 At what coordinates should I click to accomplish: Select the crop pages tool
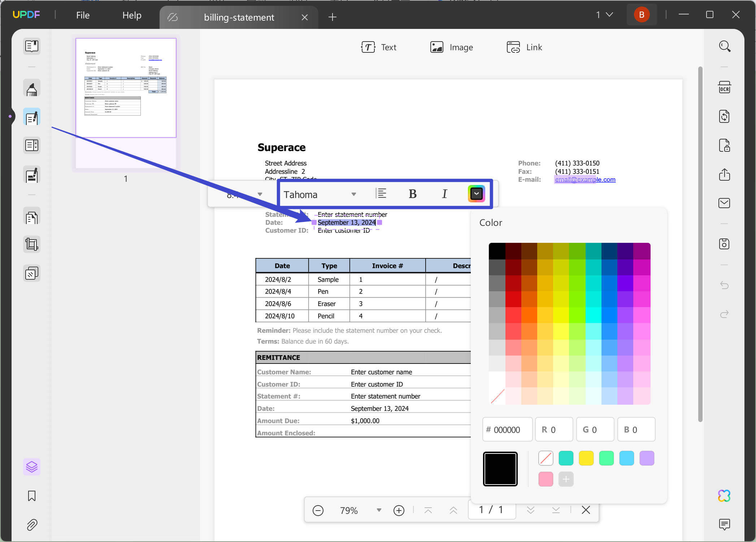(x=32, y=244)
